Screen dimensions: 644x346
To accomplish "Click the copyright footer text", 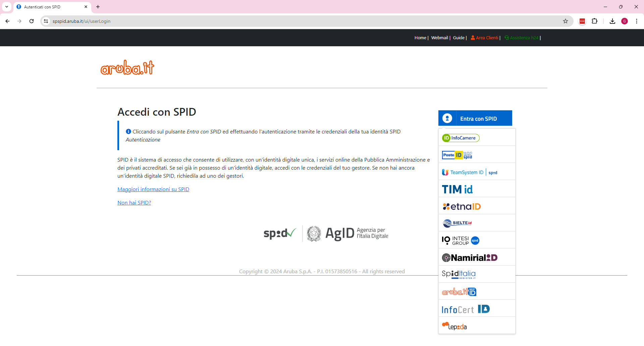I will click(x=322, y=272).
